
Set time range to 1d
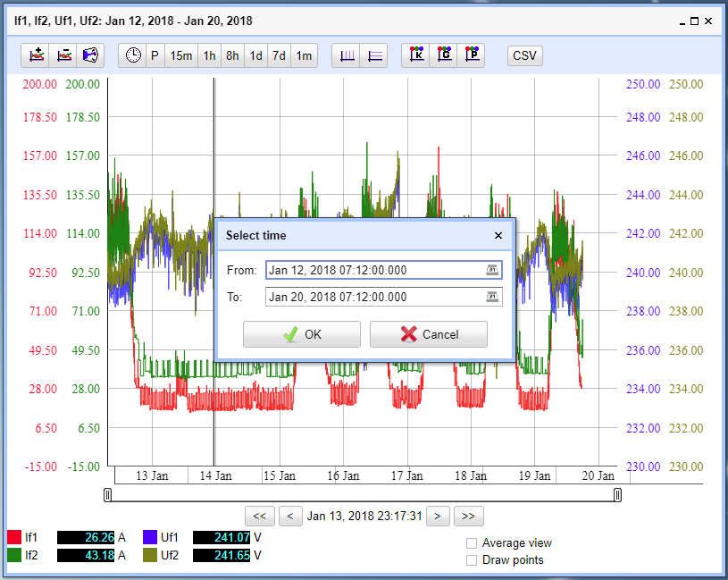click(255, 55)
